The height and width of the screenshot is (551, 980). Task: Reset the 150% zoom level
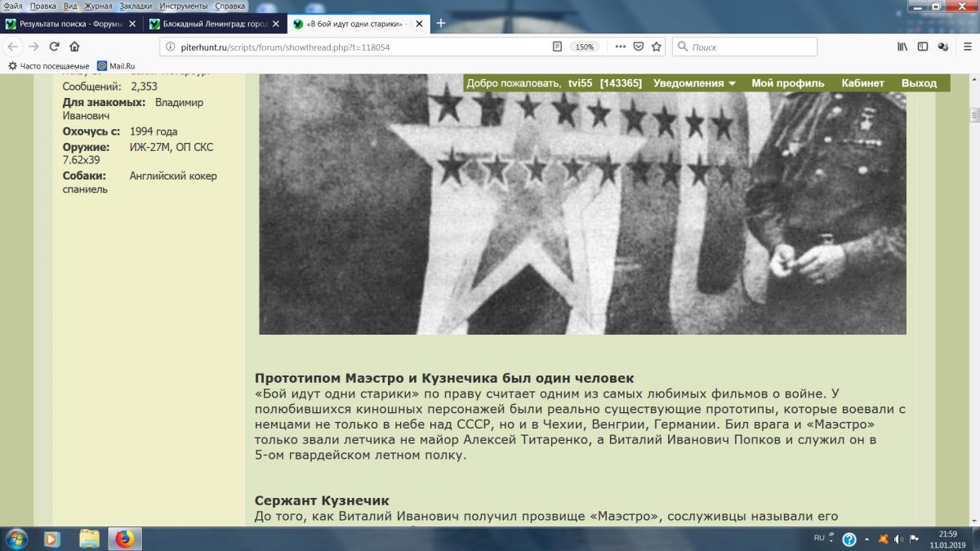coord(584,47)
